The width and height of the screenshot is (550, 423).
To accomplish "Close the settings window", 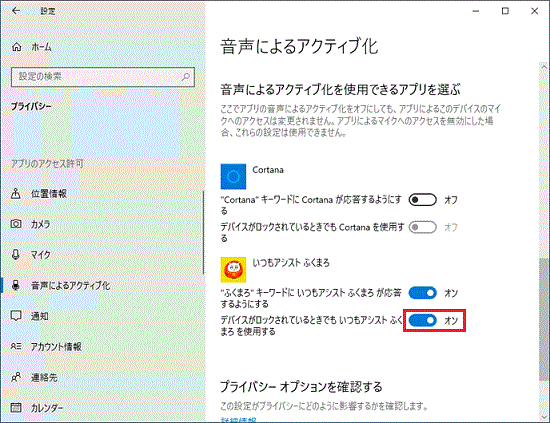I will click(535, 11).
